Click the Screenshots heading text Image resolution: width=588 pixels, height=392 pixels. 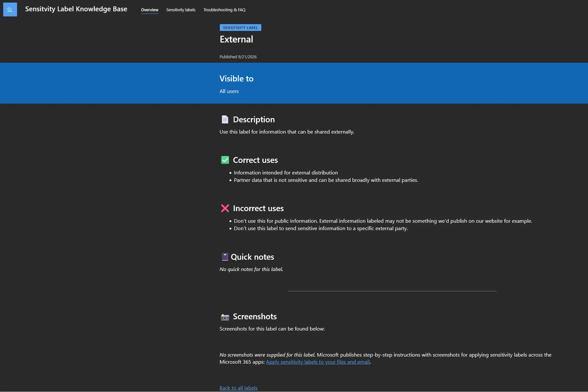tap(255, 316)
